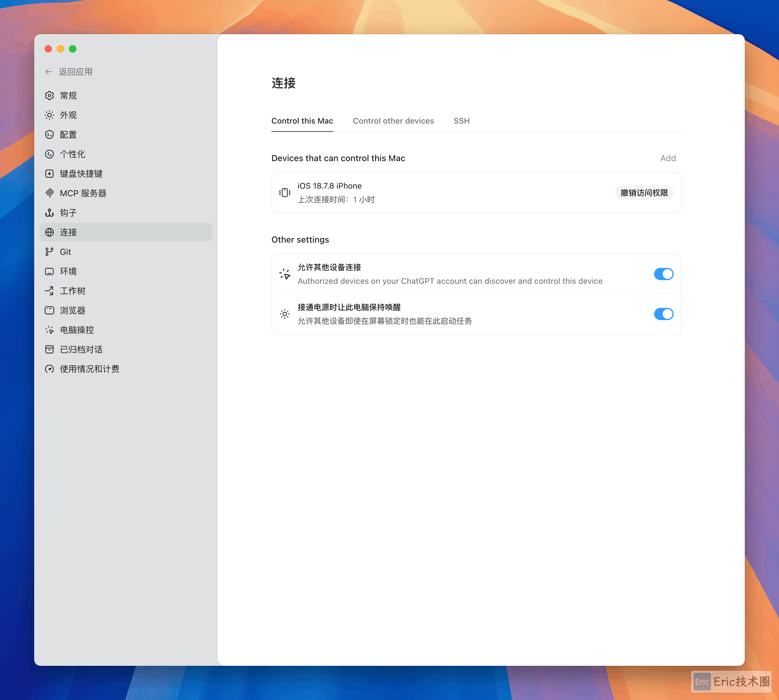Click the green full-screen window button

coord(73,49)
